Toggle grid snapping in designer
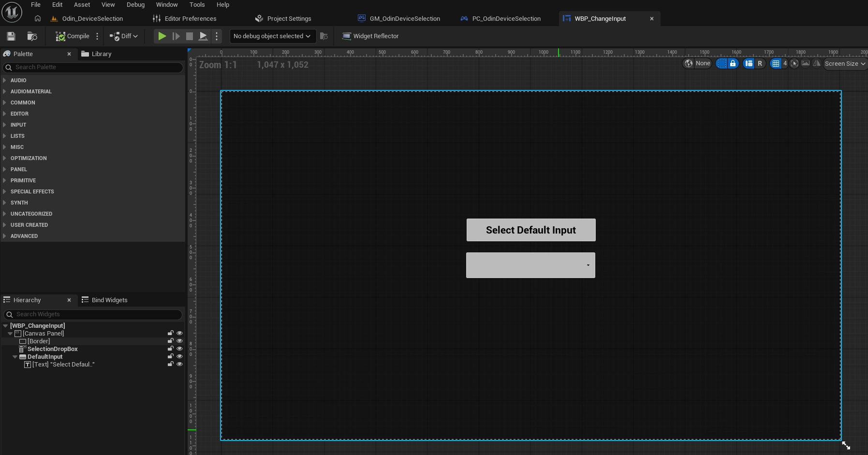 776,63
